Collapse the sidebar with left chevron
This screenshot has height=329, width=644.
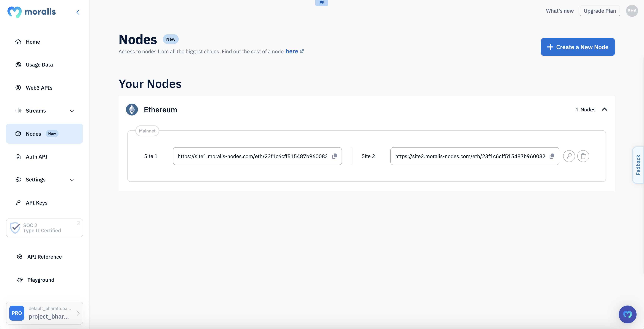[x=78, y=12]
